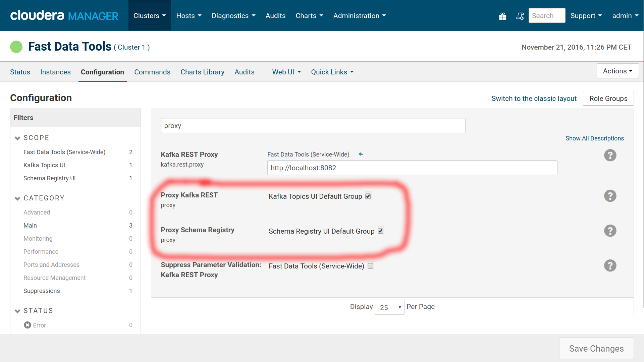The image size is (644, 362).
Task: Expand the SCOPE filter section
Action: [18, 137]
